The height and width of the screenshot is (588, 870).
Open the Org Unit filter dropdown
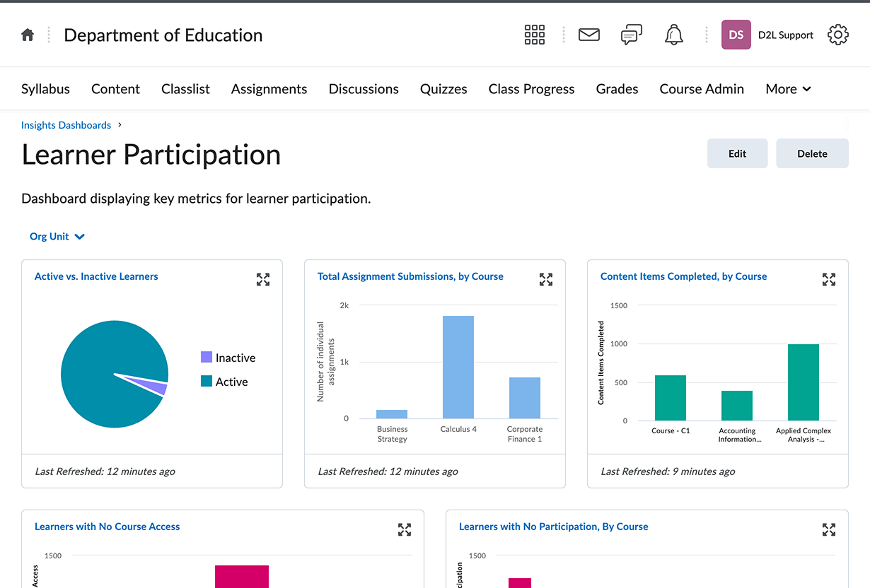[57, 237]
